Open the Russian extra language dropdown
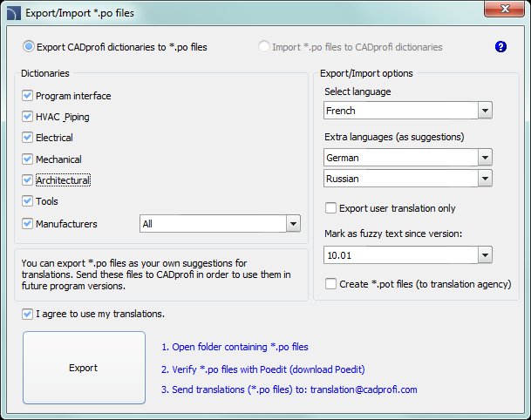The height and width of the screenshot is (420, 531). [x=486, y=179]
